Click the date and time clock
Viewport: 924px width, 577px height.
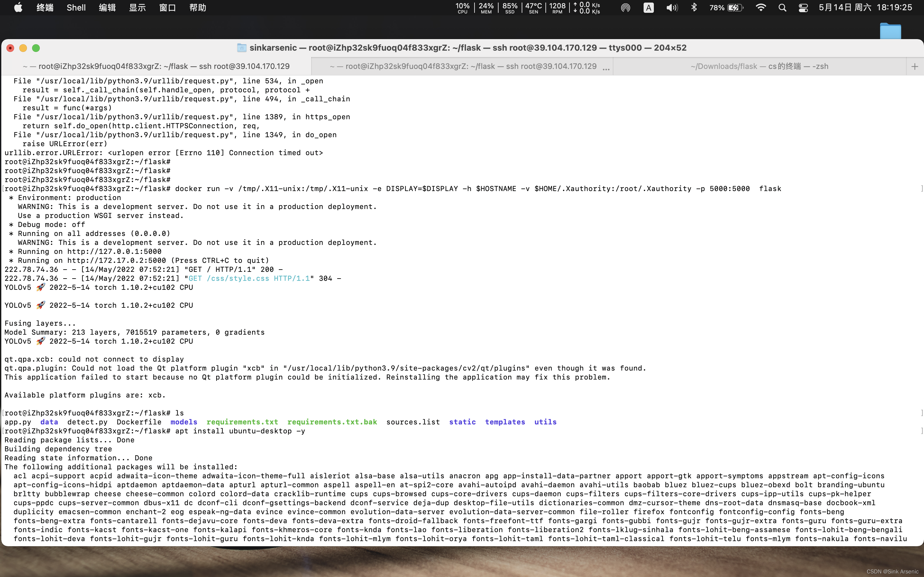click(x=865, y=8)
